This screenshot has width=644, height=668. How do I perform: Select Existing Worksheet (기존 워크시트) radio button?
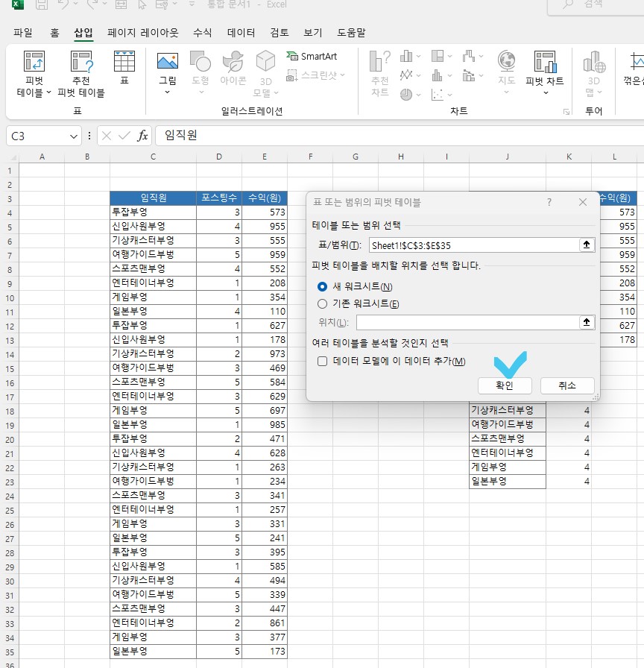coord(323,303)
